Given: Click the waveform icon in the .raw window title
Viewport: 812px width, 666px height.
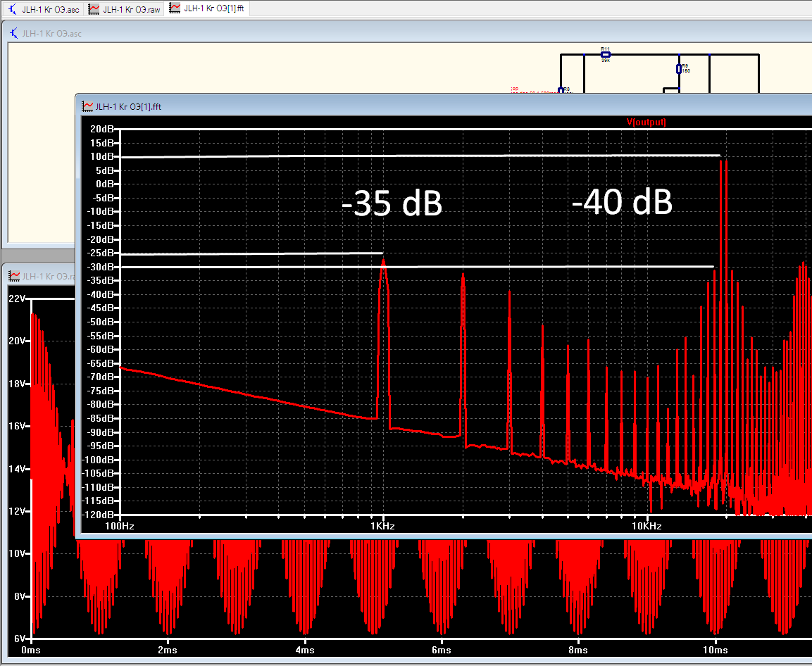Looking at the screenshot, I should coord(15,276).
